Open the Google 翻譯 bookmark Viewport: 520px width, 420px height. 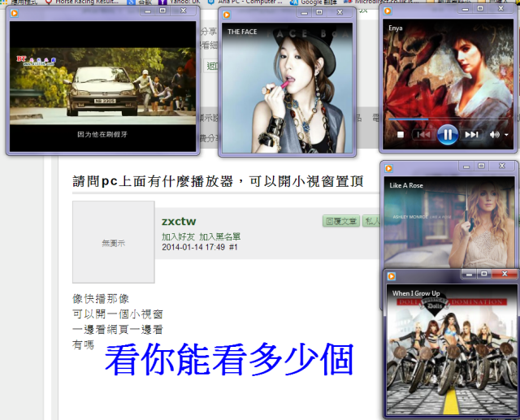coord(314,2)
